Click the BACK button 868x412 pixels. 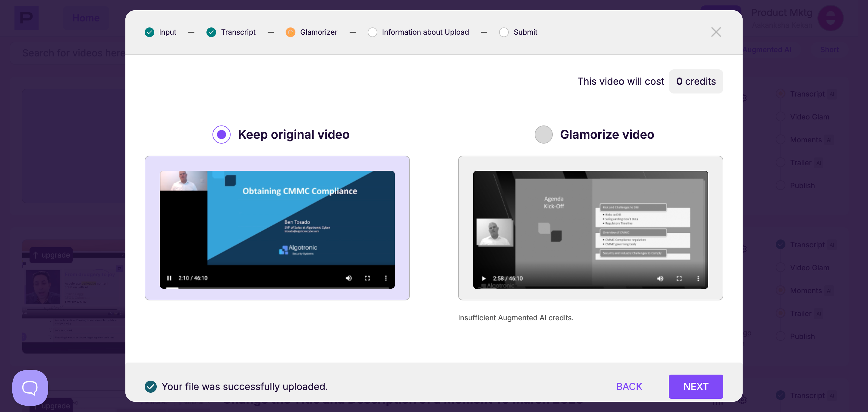tap(629, 386)
